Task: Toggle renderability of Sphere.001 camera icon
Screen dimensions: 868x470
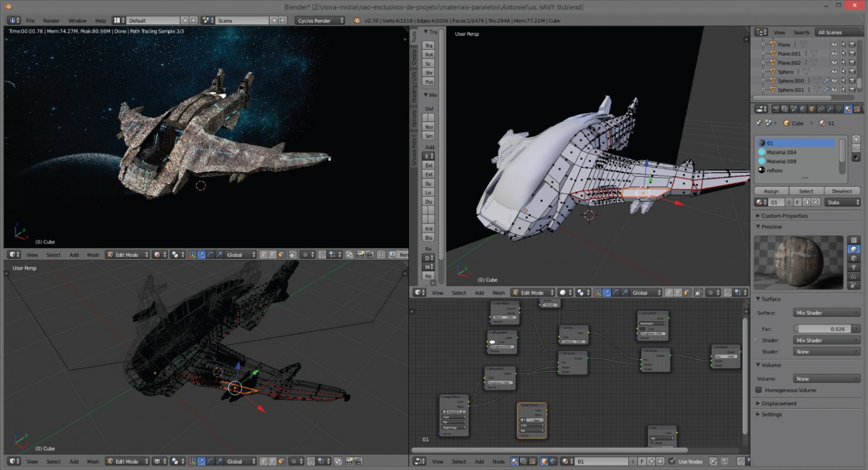Action: [x=852, y=90]
